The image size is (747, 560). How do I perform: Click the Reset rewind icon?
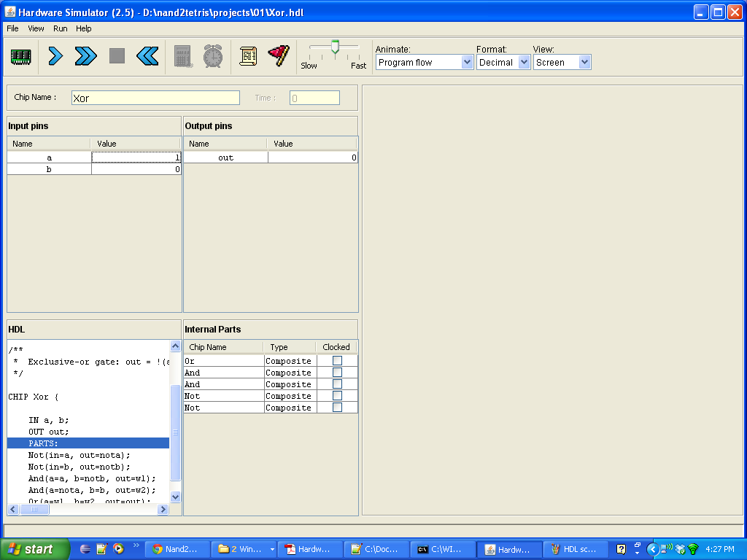tap(147, 56)
